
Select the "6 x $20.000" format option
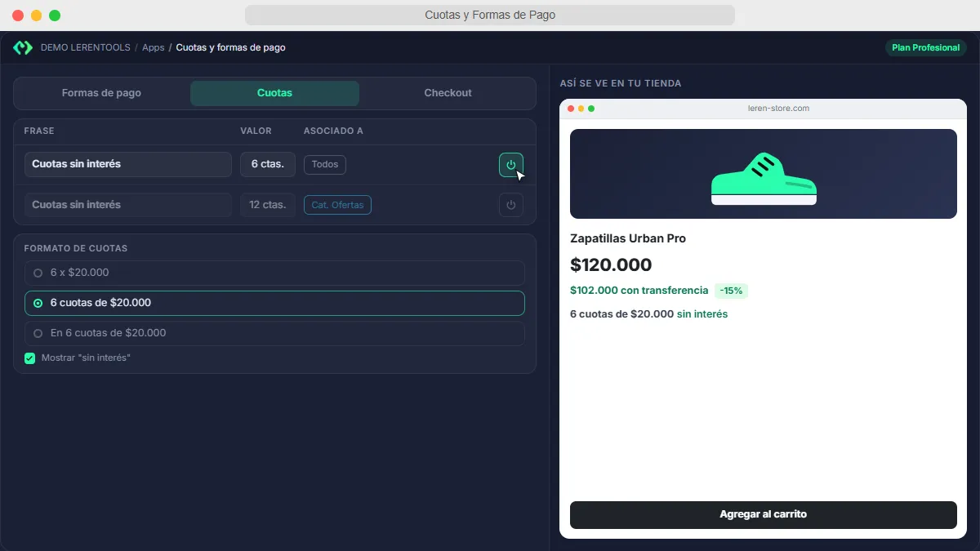pyautogui.click(x=274, y=273)
